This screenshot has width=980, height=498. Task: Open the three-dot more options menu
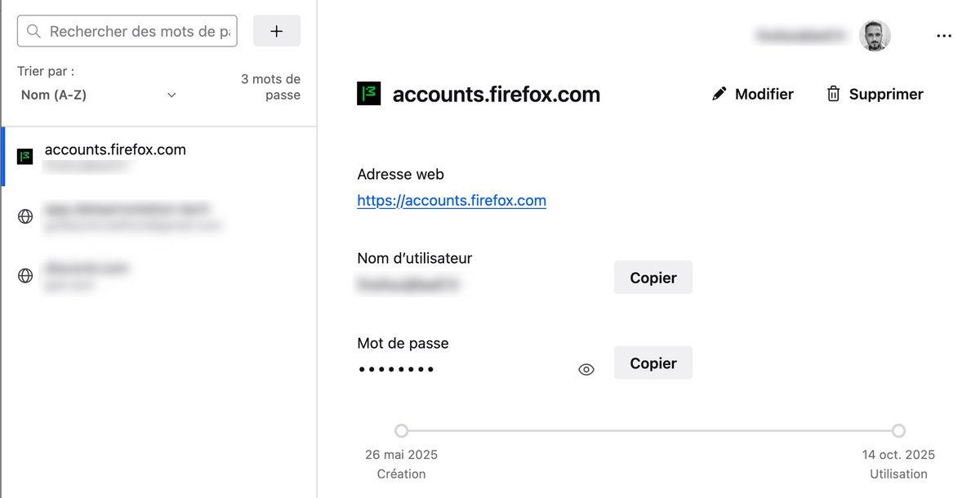[944, 36]
